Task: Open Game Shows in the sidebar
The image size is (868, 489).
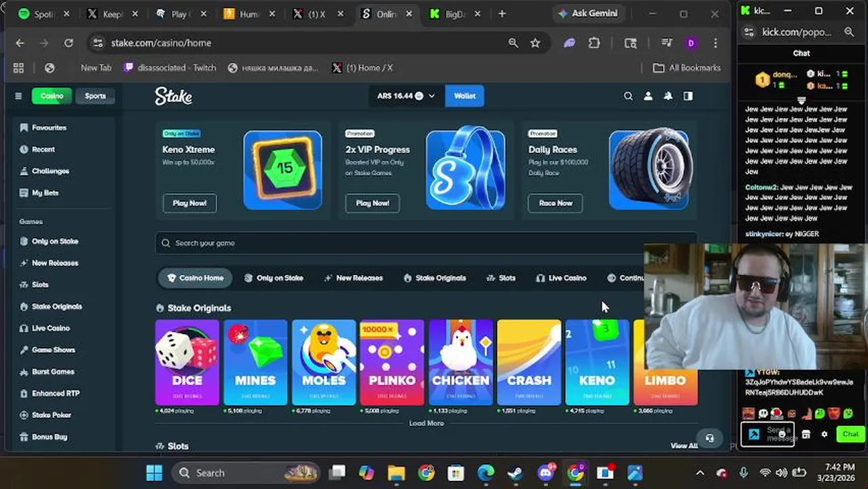Action: [x=47, y=350]
